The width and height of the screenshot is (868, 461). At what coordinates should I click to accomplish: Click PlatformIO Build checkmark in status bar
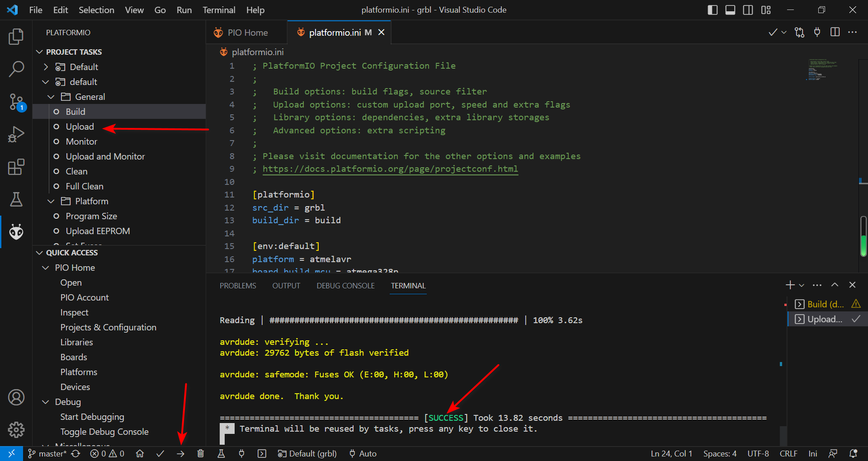pyautogui.click(x=160, y=454)
